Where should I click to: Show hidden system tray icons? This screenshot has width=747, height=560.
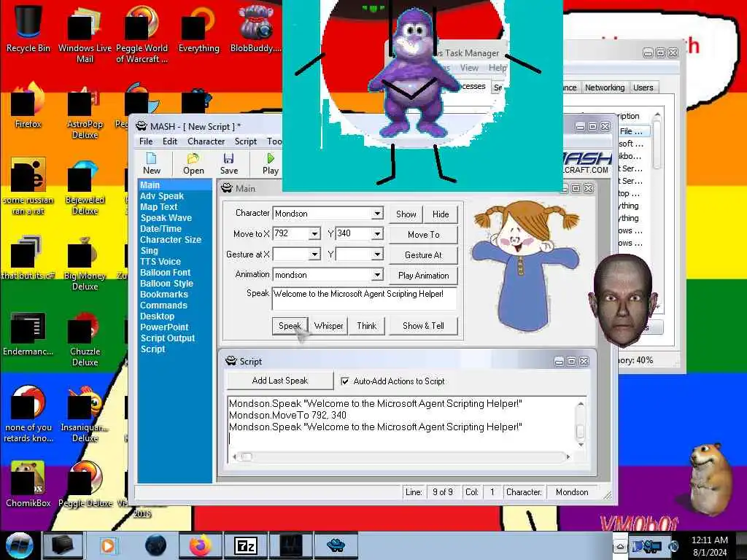click(x=620, y=546)
